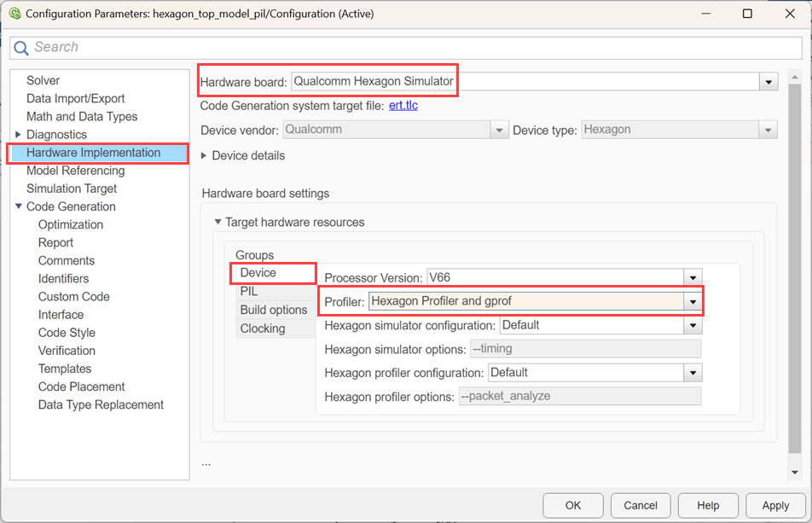Image resolution: width=812 pixels, height=523 pixels.
Task: Expand the Diagnostics tree node
Action: (19, 135)
